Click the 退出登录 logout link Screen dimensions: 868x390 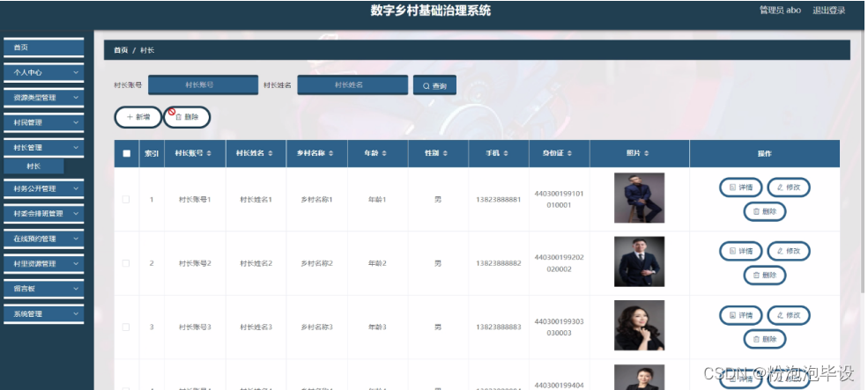pos(828,11)
